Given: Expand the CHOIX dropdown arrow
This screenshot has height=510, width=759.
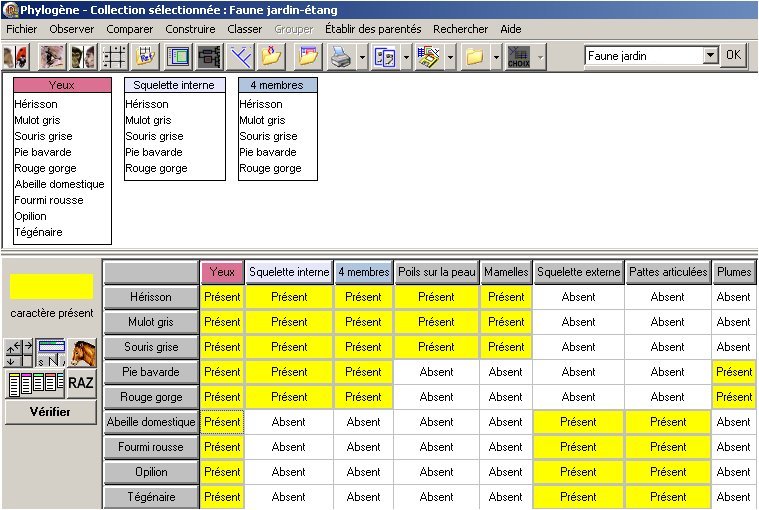Looking at the screenshot, I should pyautogui.click(x=540, y=57).
